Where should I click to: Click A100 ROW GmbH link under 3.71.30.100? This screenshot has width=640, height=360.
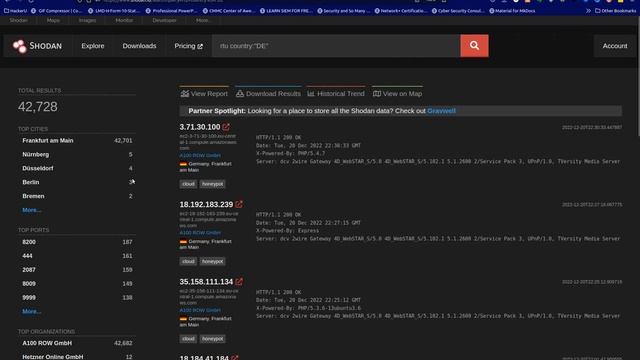200,156
